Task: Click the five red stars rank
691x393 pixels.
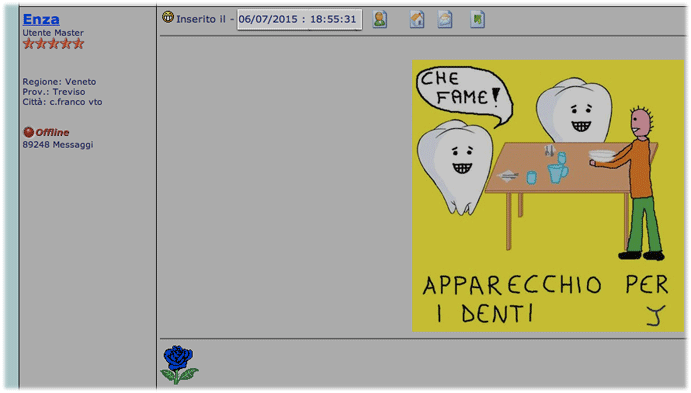Action: (x=53, y=44)
